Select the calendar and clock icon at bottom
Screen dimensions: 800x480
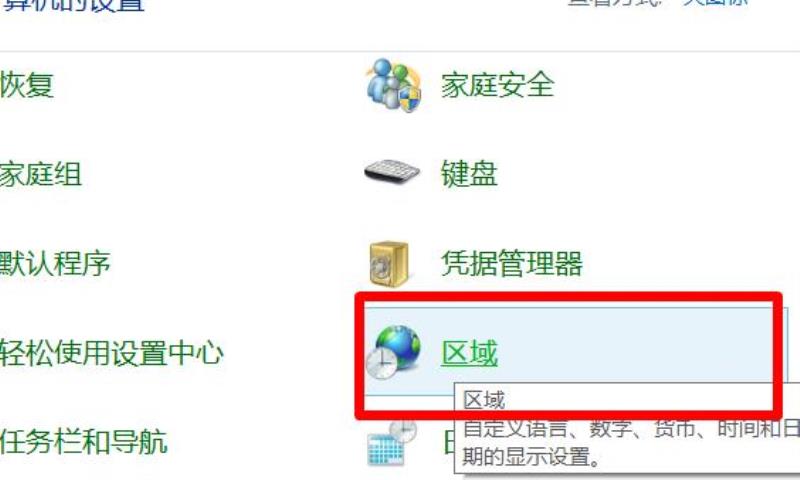click(392, 443)
